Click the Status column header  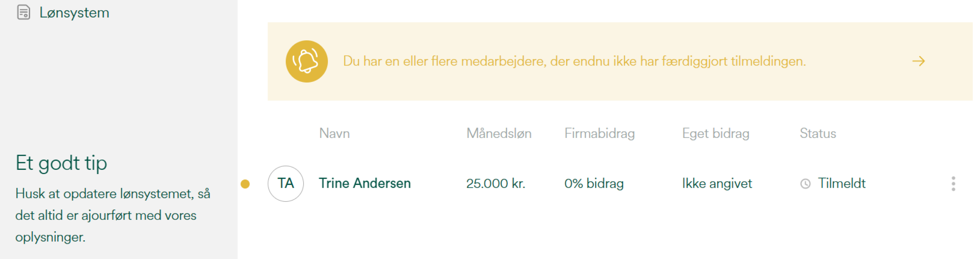pos(818,133)
